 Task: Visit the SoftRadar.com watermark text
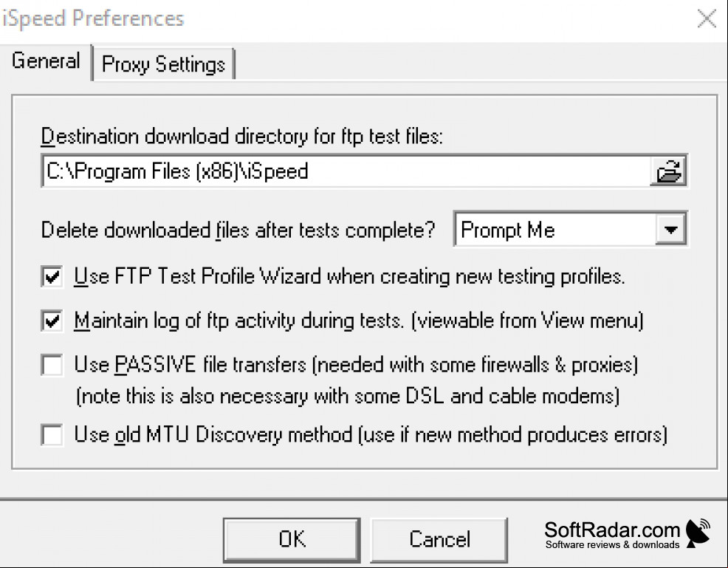[612, 530]
